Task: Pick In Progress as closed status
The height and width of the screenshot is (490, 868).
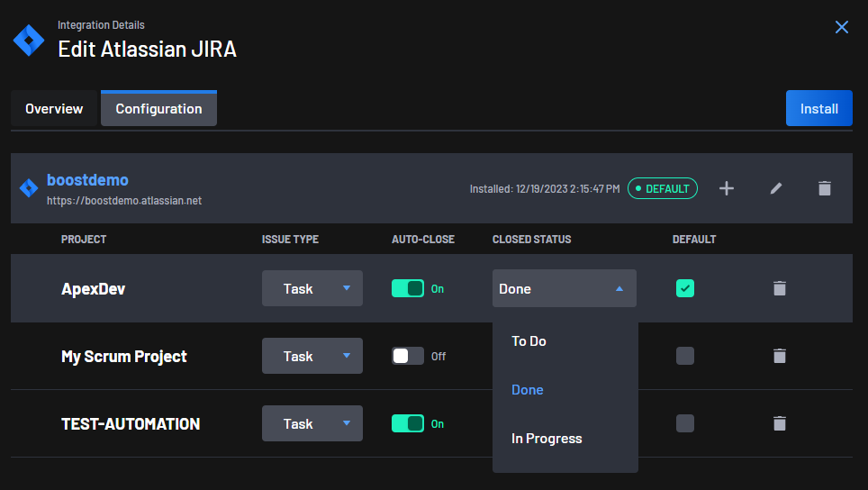Action: pyautogui.click(x=565, y=439)
